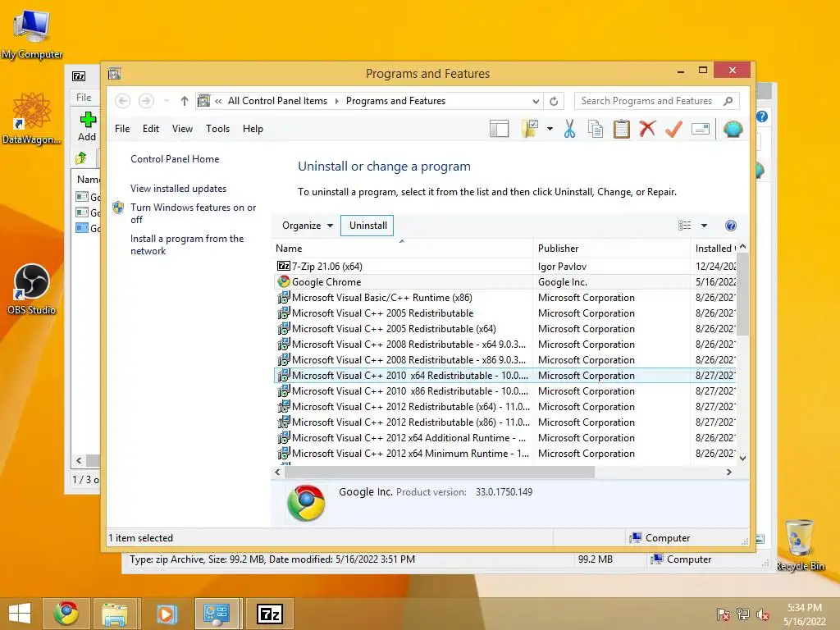Click the Forward navigation arrow
Screen dimensions: 840x630
point(146,101)
